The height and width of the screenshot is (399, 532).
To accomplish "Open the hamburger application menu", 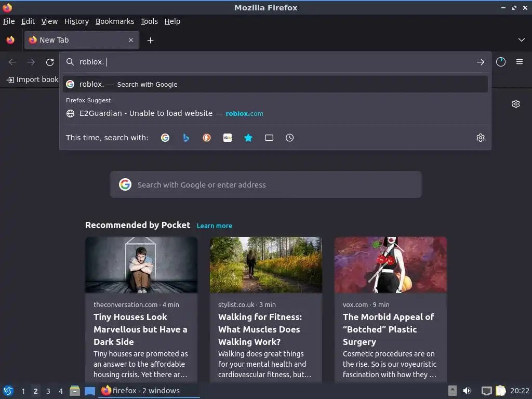I will [520, 62].
